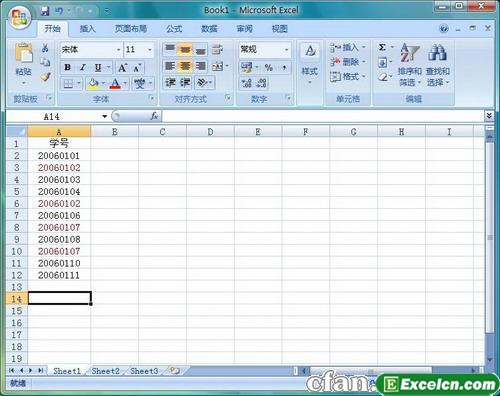Click the AutoSum sigma icon
The height and width of the screenshot is (396, 500).
[x=382, y=47]
